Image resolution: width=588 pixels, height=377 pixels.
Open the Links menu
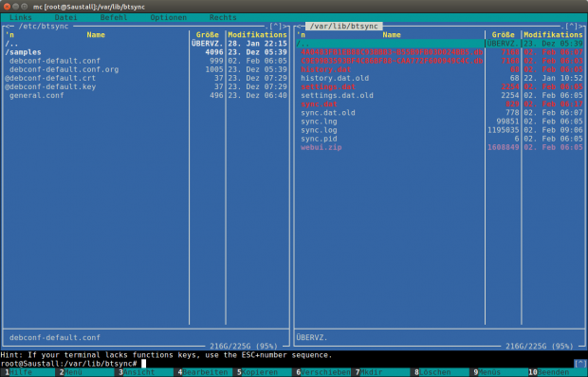pyautogui.click(x=21, y=18)
